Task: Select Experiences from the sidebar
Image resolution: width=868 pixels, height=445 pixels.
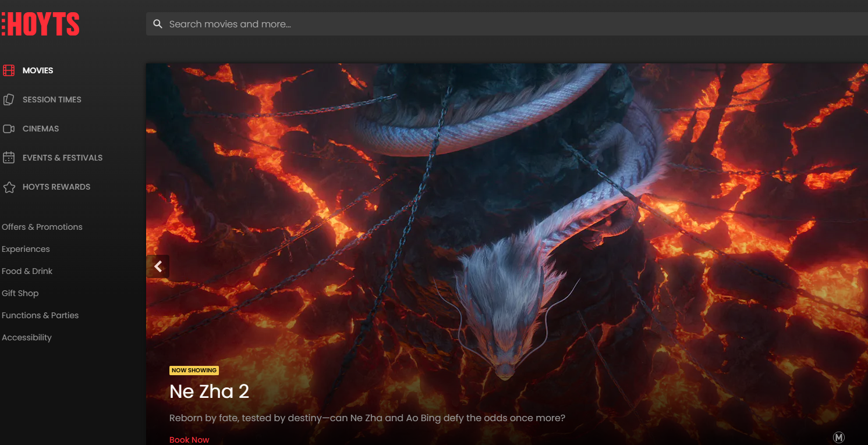Action: pyautogui.click(x=26, y=249)
